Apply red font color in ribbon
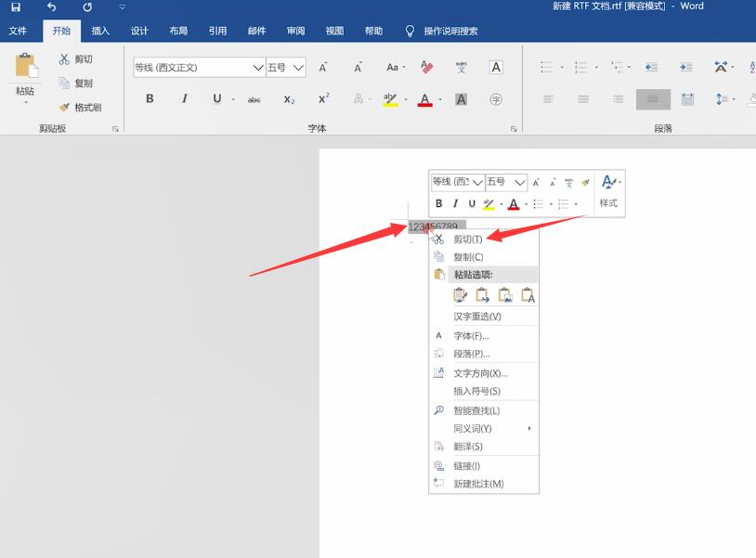This screenshot has height=558, width=756. pyautogui.click(x=424, y=99)
